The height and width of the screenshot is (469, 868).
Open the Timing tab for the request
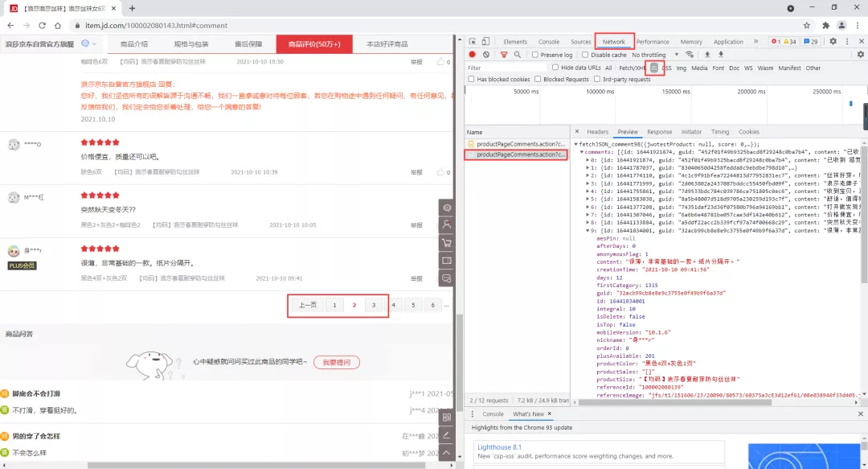point(721,131)
